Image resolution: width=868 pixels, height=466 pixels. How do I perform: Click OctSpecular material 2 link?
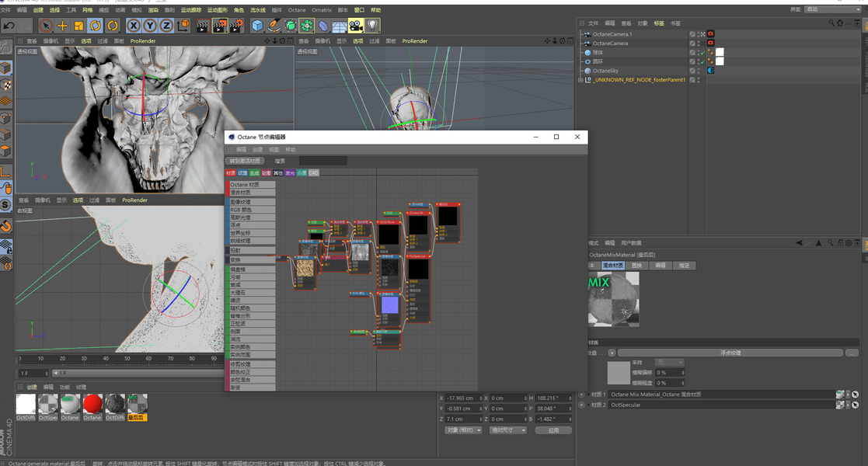click(722, 405)
